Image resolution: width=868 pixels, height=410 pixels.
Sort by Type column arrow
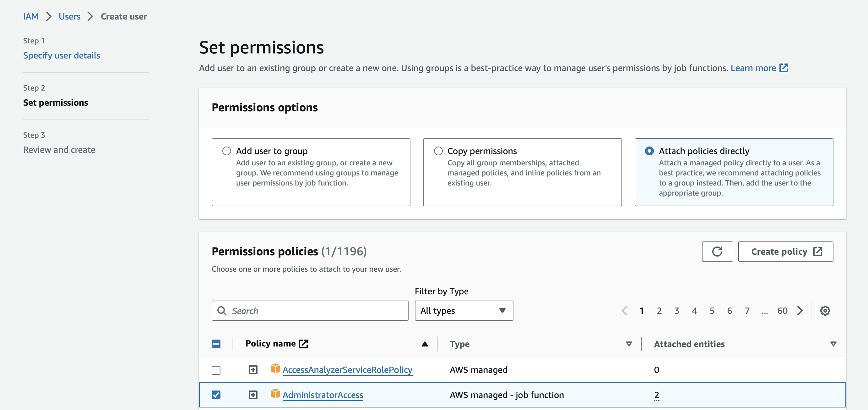(629, 344)
